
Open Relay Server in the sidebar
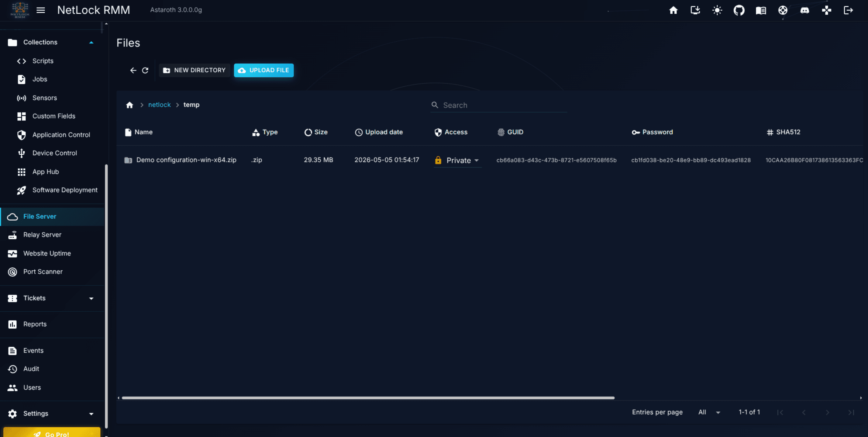click(52, 235)
